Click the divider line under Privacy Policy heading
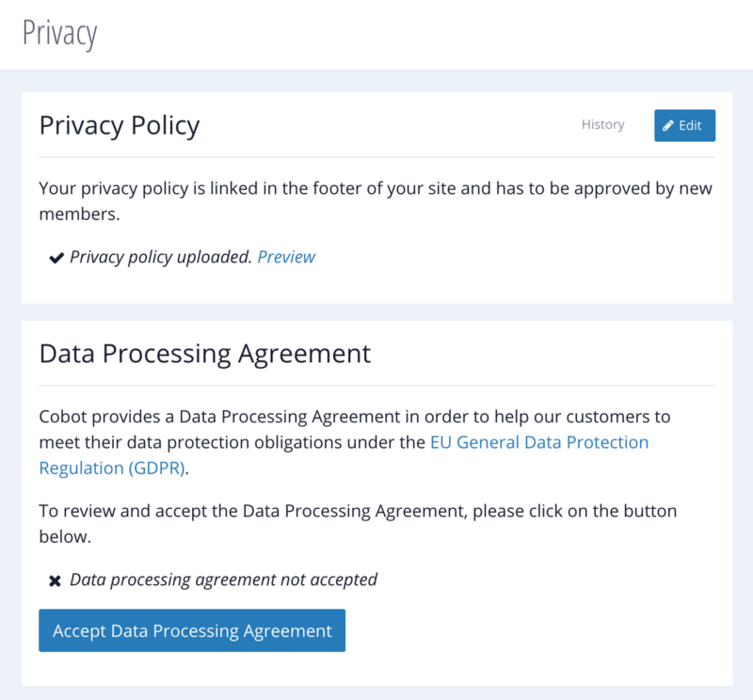The height and width of the screenshot is (700, 753). pos(376,157)
